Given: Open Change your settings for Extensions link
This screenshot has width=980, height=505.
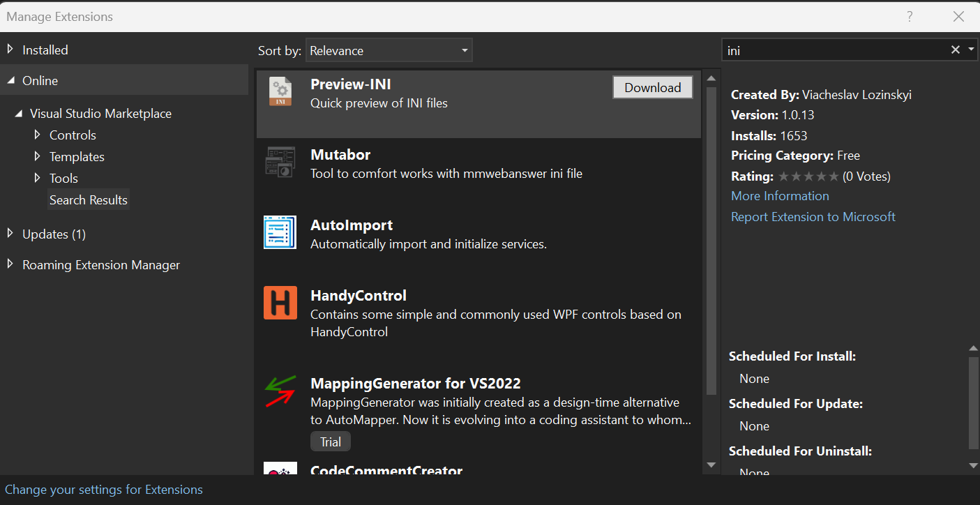Looking at the screenshot, I should coord(104,490).
